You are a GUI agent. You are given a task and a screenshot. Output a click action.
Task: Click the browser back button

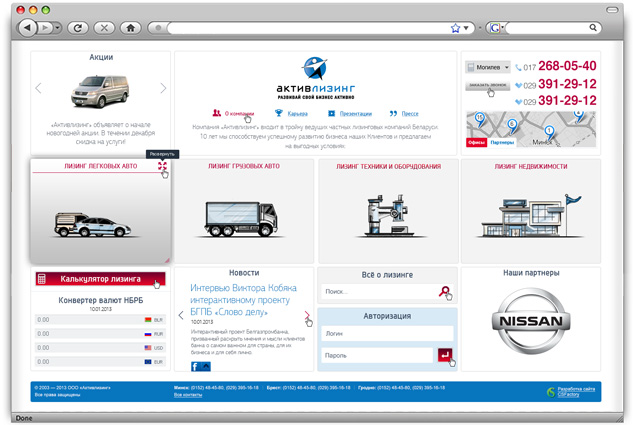coord(27,28)
